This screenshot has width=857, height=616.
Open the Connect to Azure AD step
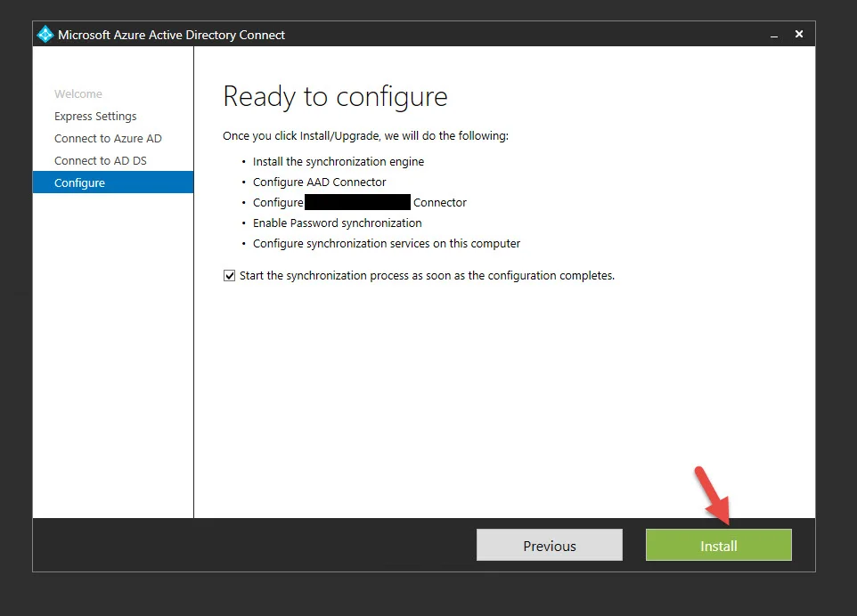[108, 139]
